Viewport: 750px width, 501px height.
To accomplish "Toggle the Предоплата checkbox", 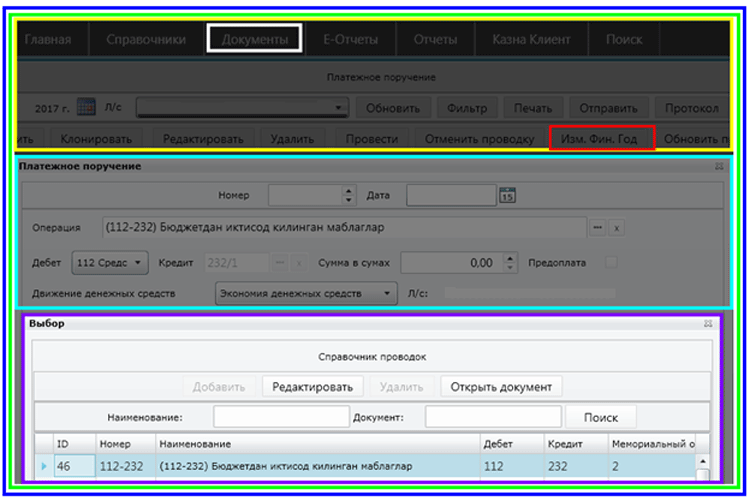I will coord(611,263).
